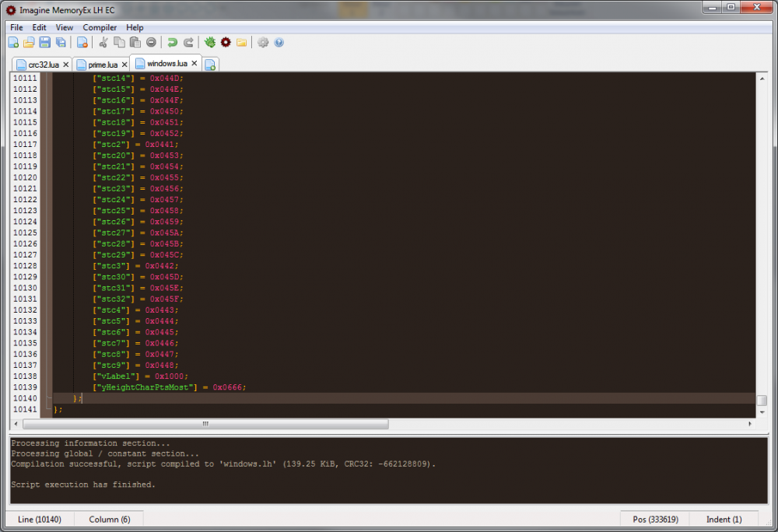
Task: Switch to the crc32.lua tab
Action: (42, 65)
